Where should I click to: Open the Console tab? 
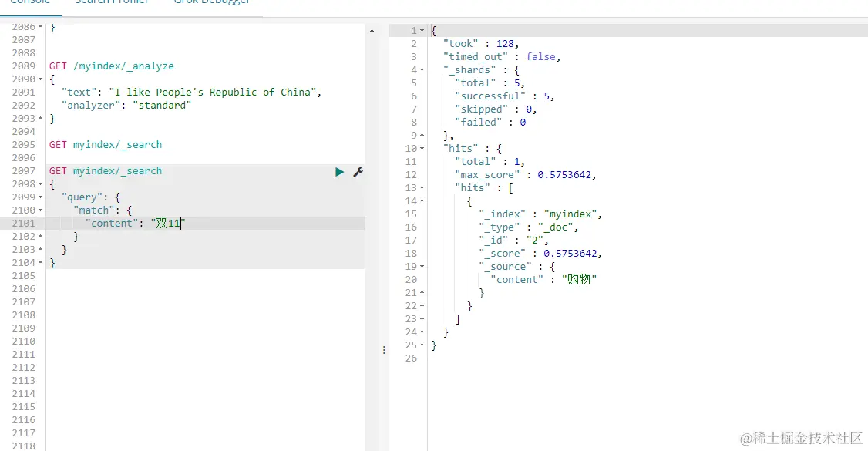tap(30, 2)
